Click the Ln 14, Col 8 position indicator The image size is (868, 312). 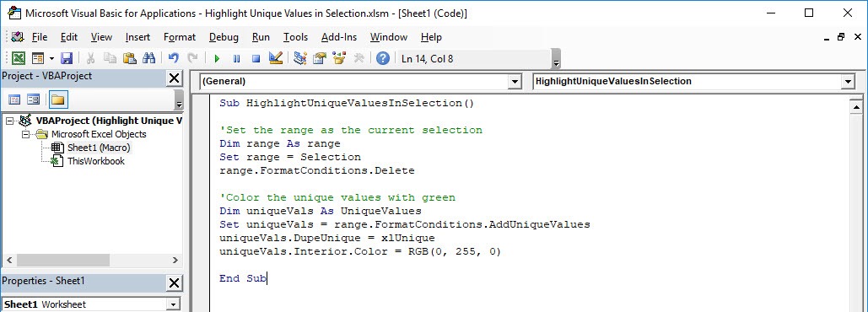428,59
